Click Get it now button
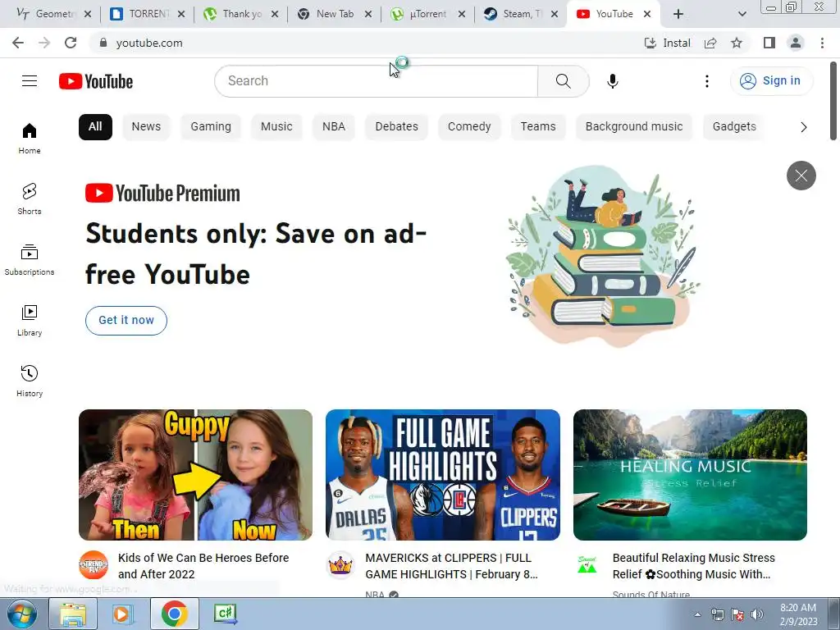The height and width of the screenshot is (630, 840). [126, 321]
